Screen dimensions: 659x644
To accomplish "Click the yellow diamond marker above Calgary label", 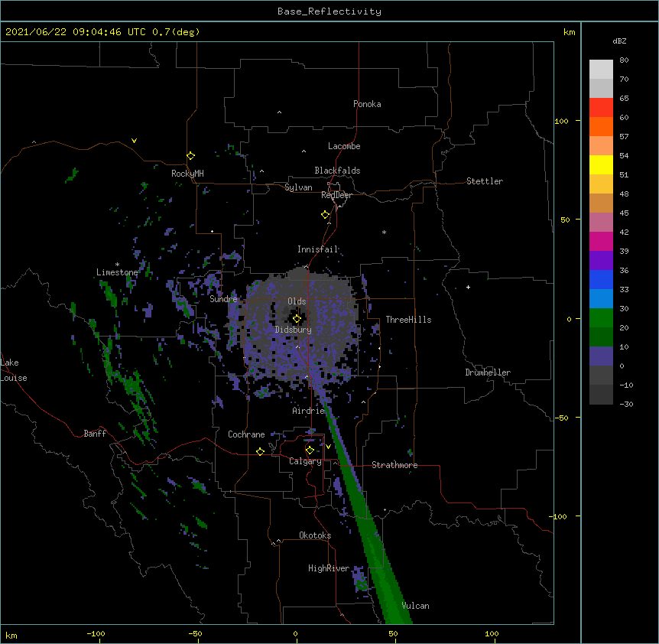I will coord(310,450).
